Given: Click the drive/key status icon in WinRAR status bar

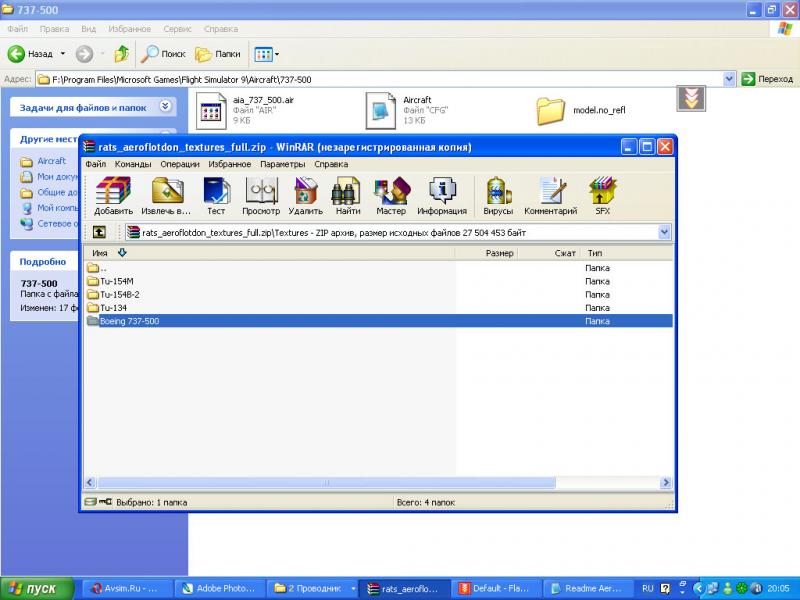Looking at the screenshot, I should (x=98, y=502).
